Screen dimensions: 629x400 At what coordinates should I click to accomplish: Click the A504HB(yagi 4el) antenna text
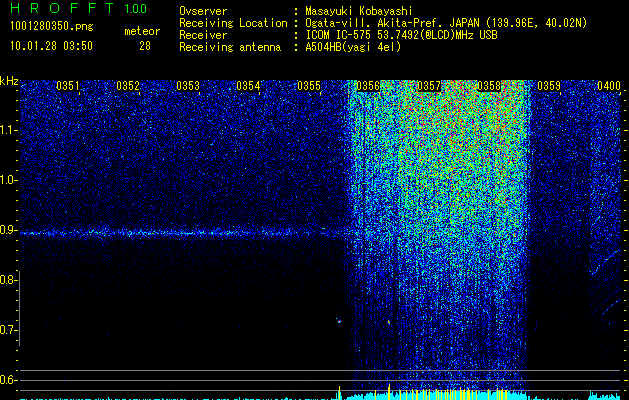click(x=353, y=47)
